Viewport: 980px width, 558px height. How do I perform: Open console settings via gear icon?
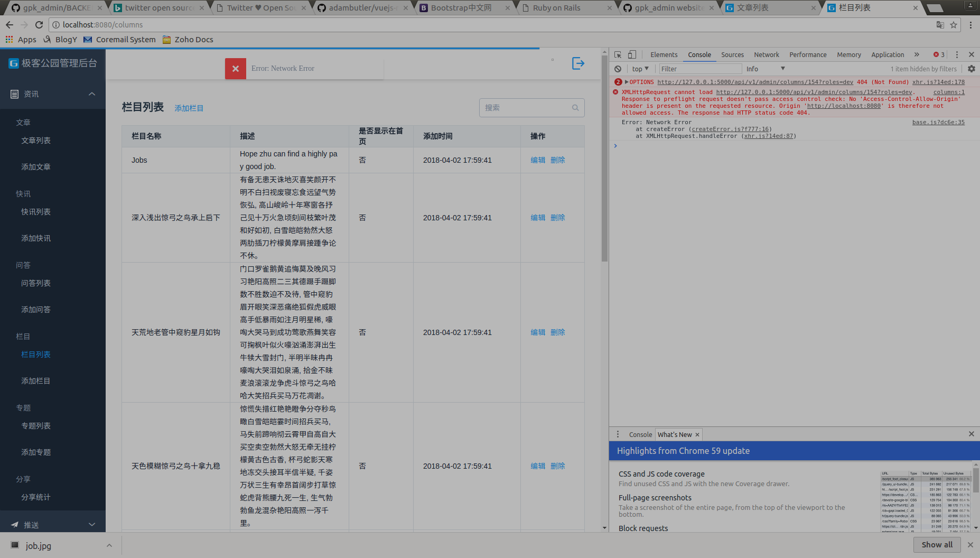[971, 69]
